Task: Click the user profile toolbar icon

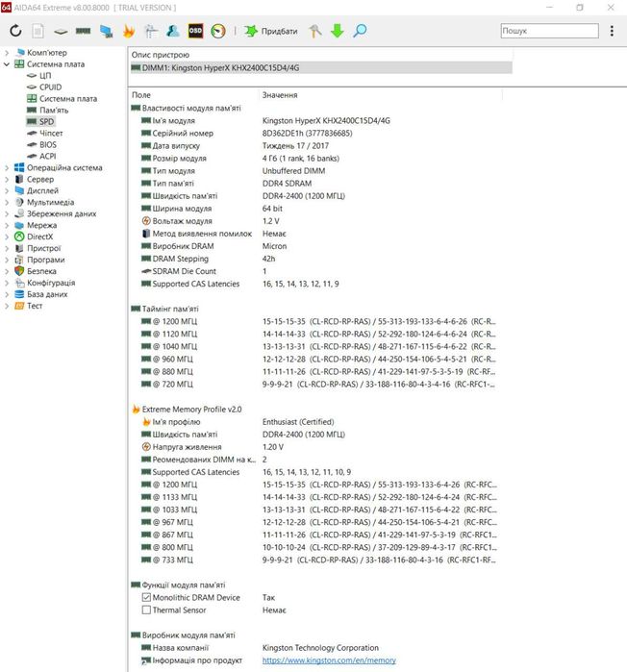Action: pyautogui.click(x=173, y=31)
